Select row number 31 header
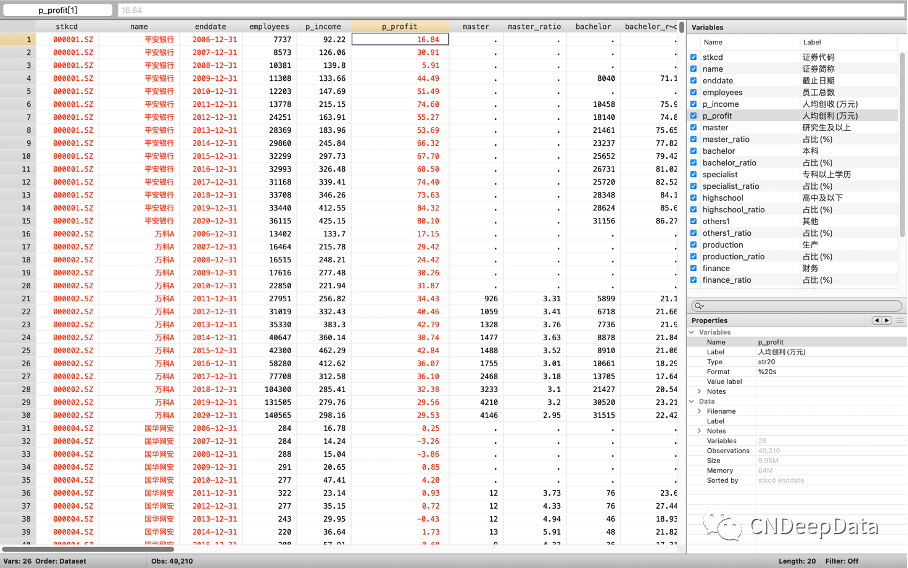This screenshot has height=568, width=908. (x=18, y=428)
